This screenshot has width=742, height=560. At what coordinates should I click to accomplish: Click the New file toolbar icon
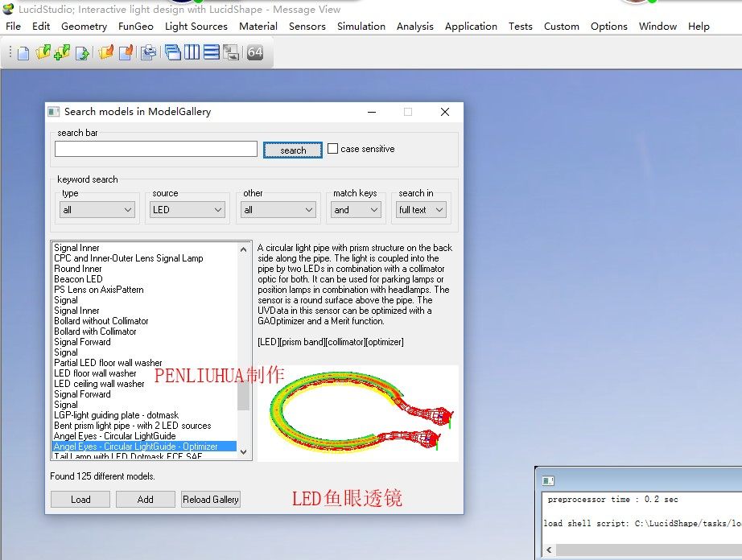tap(23, 52)
